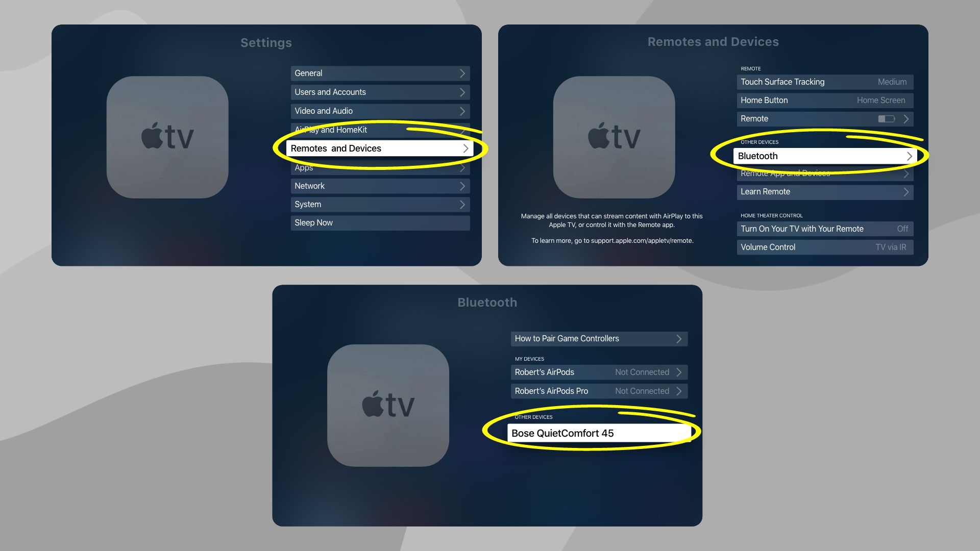
Task: Navigate to Users and Accounts
Action: click(x=380, y=91)
